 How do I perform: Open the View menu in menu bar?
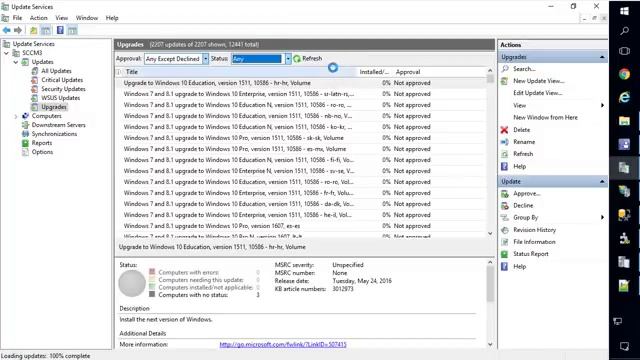62,18
